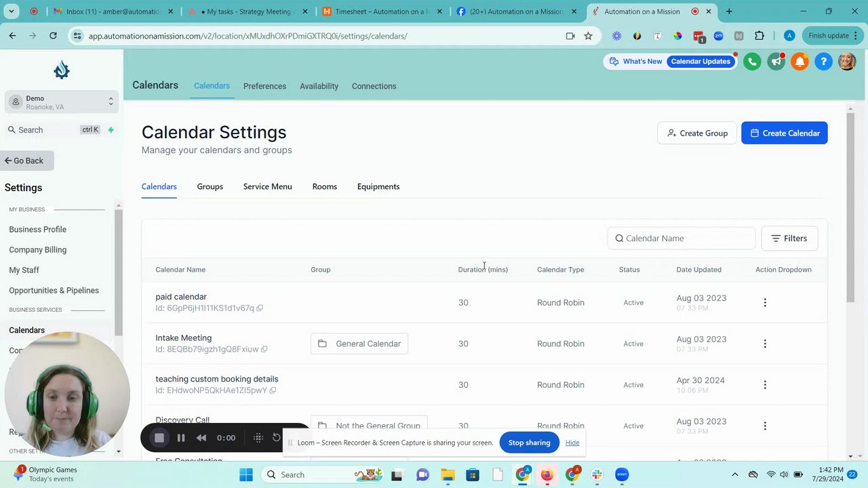Image resolution: width=868 pixels, height=488 pixels.
Task: Open the Chrome tab search dropdown
Action: coord(12,12)
